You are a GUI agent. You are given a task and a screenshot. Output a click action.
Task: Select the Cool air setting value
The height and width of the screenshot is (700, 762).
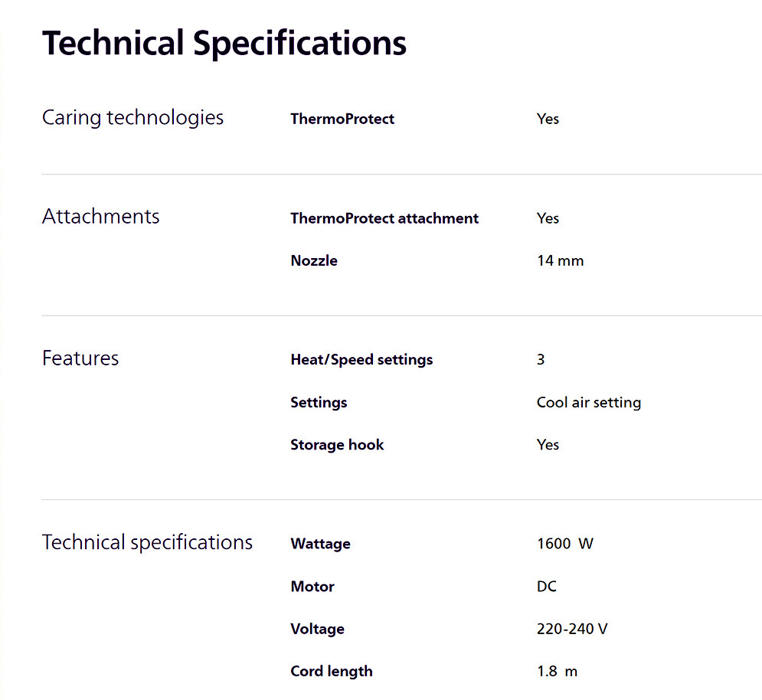click(588, 402)
